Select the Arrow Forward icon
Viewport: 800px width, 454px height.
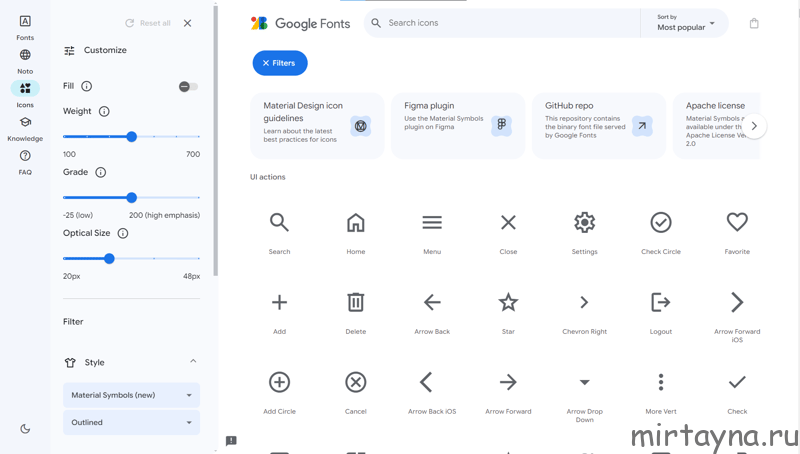click(508, 382)
